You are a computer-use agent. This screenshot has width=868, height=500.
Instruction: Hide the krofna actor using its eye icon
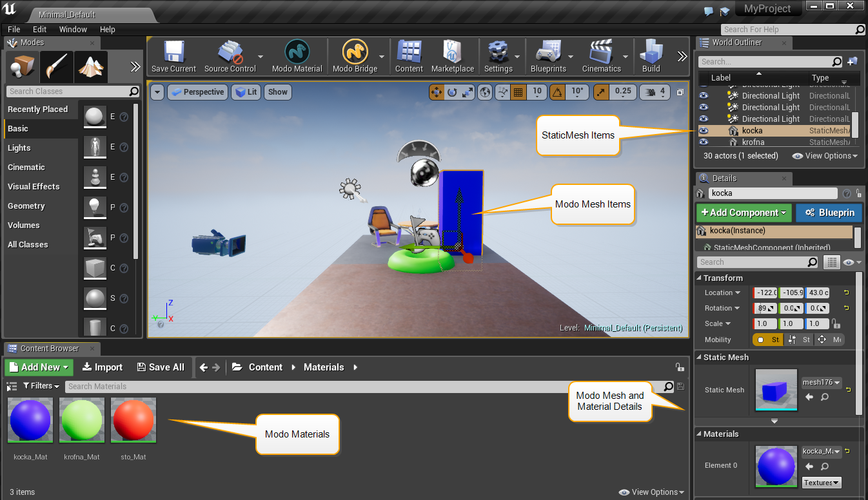[704, 142]
